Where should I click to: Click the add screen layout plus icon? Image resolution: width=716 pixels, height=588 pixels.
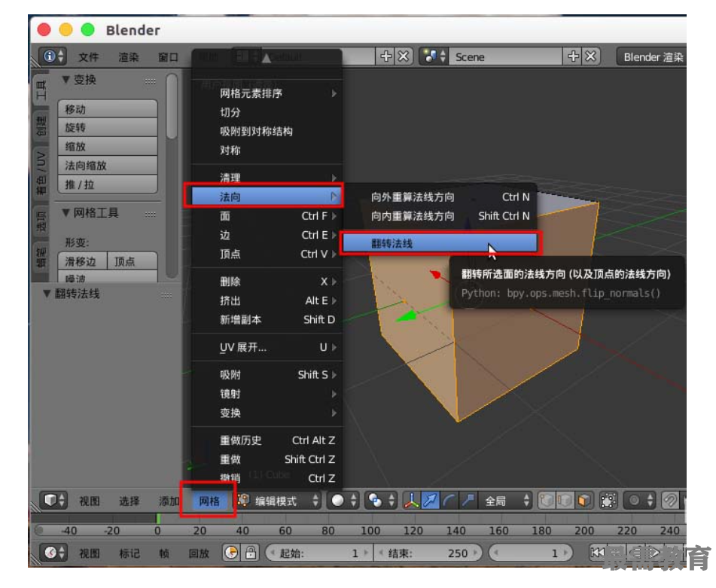point(386,56)
